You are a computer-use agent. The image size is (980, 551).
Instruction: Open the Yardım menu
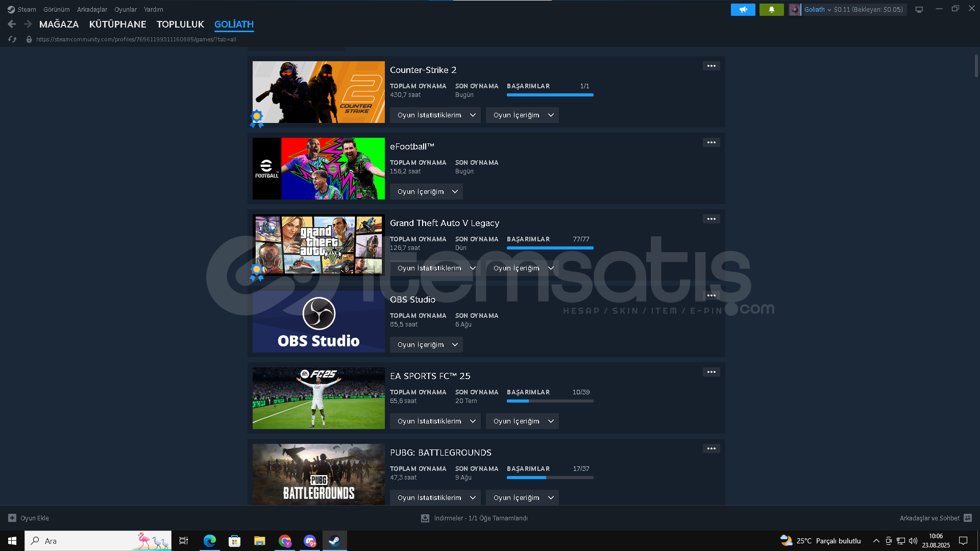(x=154, y=9)
